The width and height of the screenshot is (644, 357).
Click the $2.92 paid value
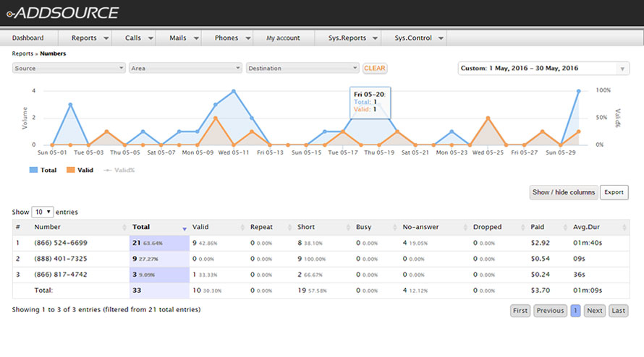[540, 243]
